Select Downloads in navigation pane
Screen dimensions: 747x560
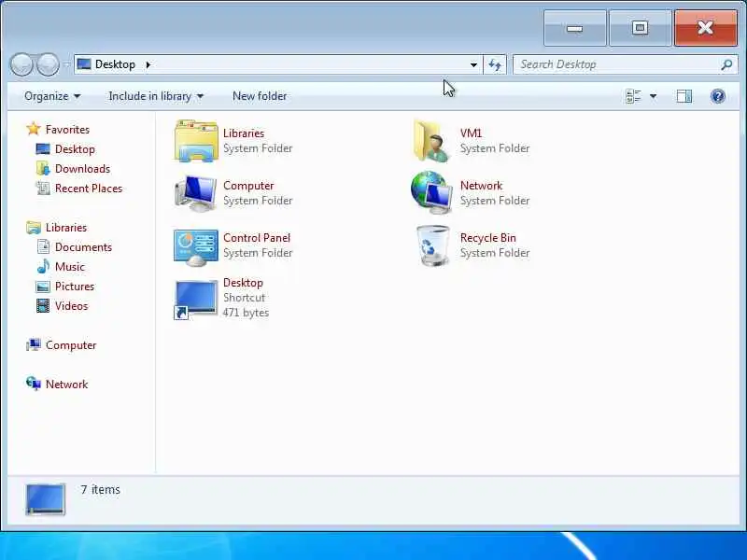(82, 169)
